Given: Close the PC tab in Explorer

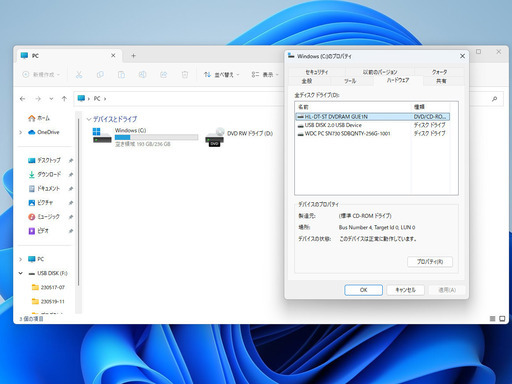Looking at the screenshot, I should [x=113, y=55].
